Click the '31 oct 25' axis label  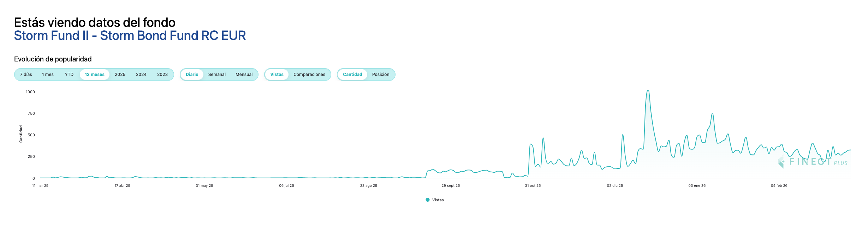click(x=533, y=186)
